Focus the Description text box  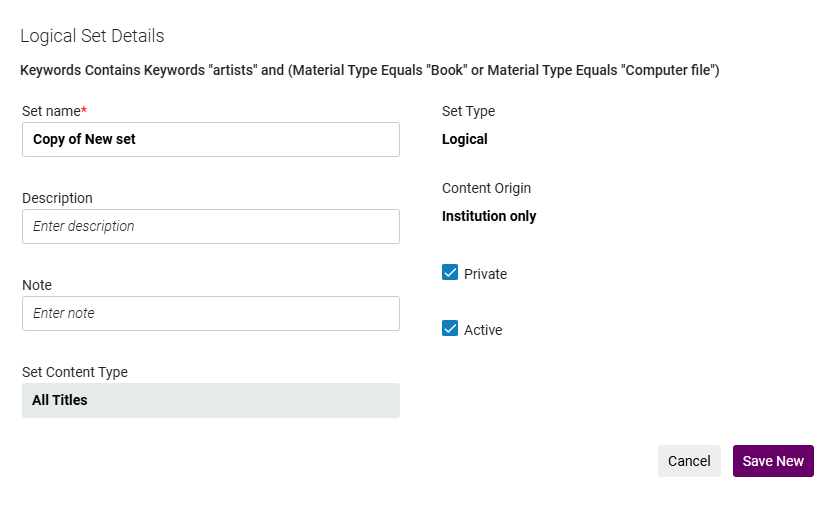tap(210, 227)
